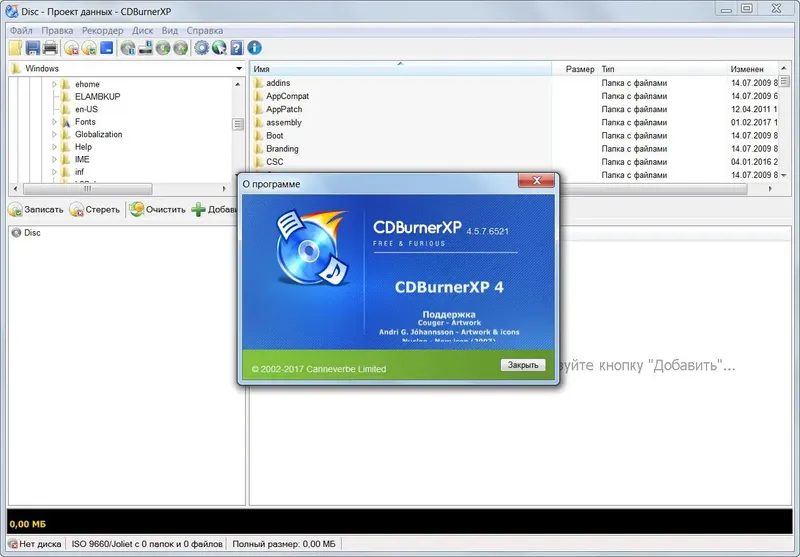Screen dimensions: 800x557
Task: Click the Disc node icon in the compilation tree
Action: coord(16,233)
